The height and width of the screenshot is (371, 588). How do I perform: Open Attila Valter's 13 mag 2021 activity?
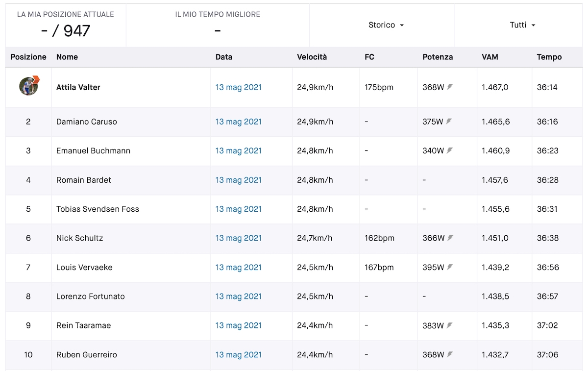239,87
